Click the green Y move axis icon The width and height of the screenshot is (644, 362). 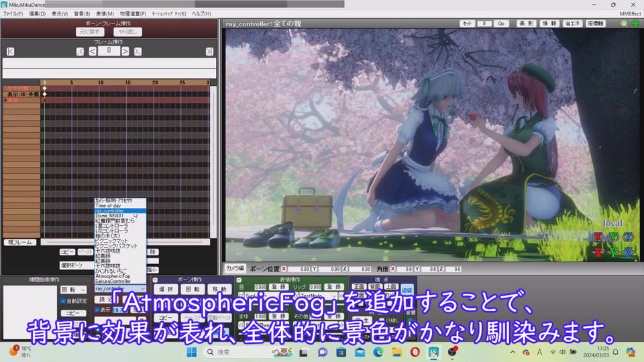[x=614, y=252]
